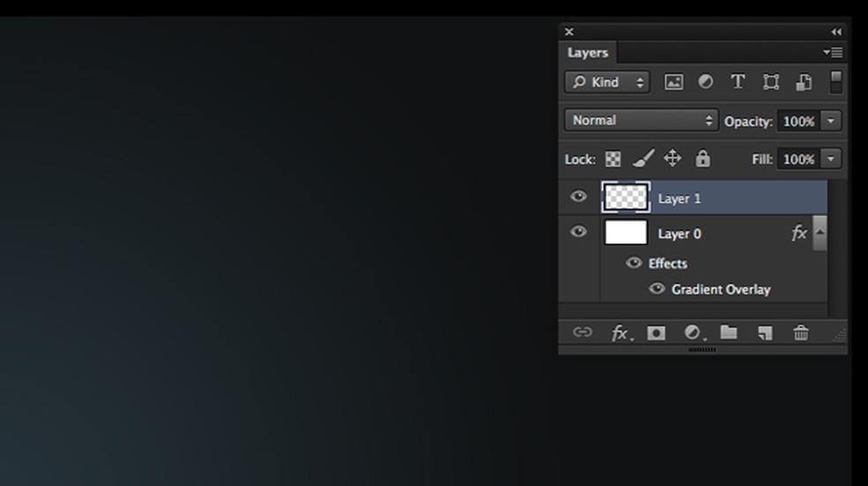Click the Effects label
This screenshot has height=486, width=868.
668,264
